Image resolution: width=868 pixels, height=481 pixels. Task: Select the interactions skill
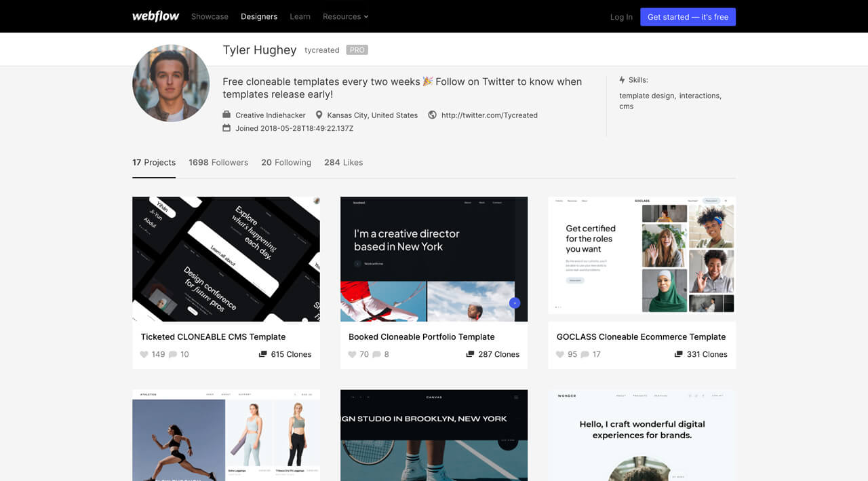pos(700,96)
